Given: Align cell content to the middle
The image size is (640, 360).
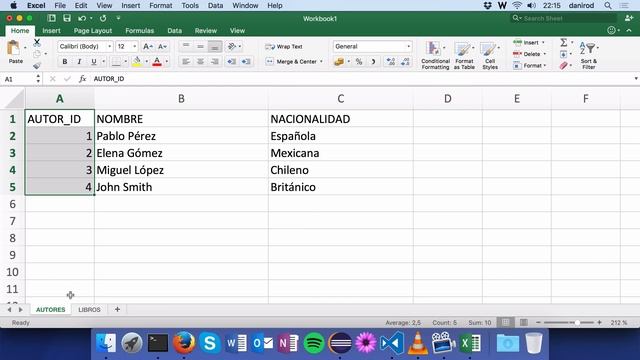Looking at the screenshot, I should coord(200,47).
